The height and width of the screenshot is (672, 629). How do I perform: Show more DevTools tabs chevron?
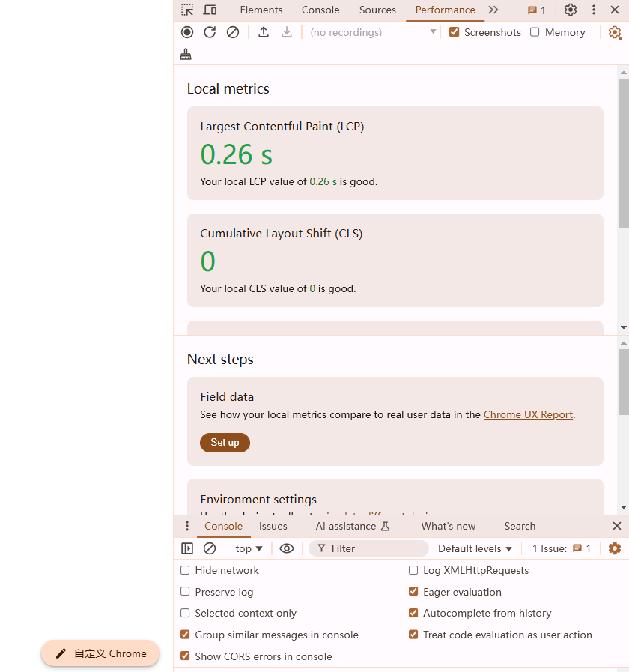point(493,10)
